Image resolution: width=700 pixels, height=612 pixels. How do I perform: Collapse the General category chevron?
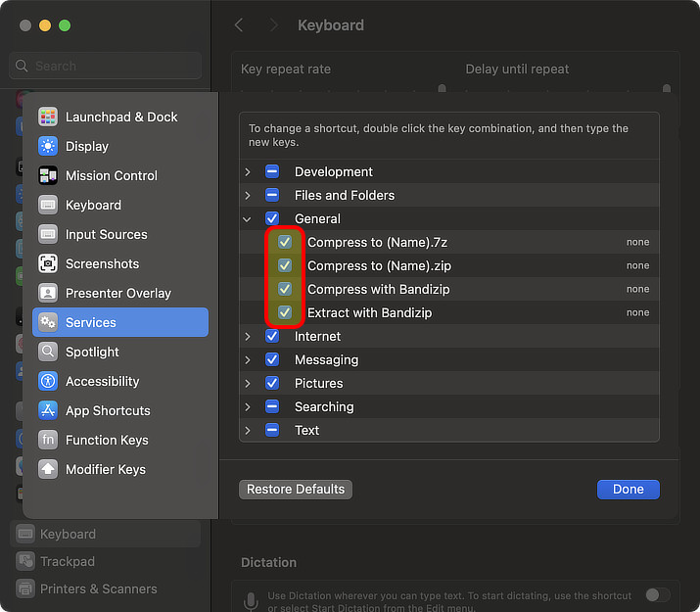point(248,218)
